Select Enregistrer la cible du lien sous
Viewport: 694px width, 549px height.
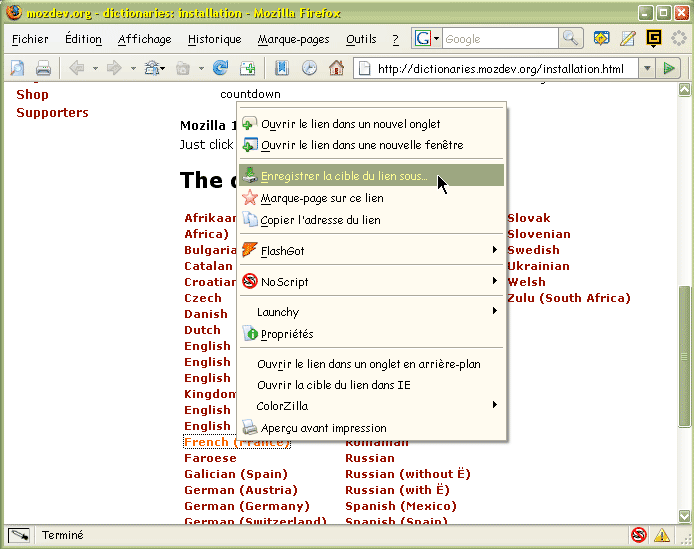(x=371, y=175)
